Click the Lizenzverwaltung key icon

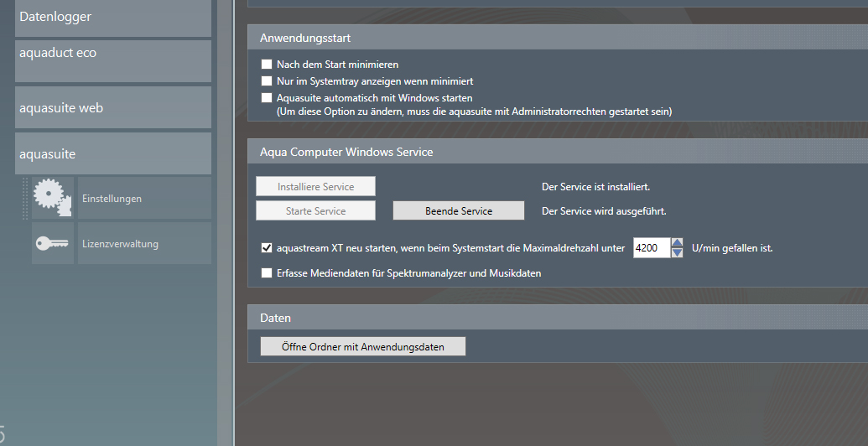point(53,243)
